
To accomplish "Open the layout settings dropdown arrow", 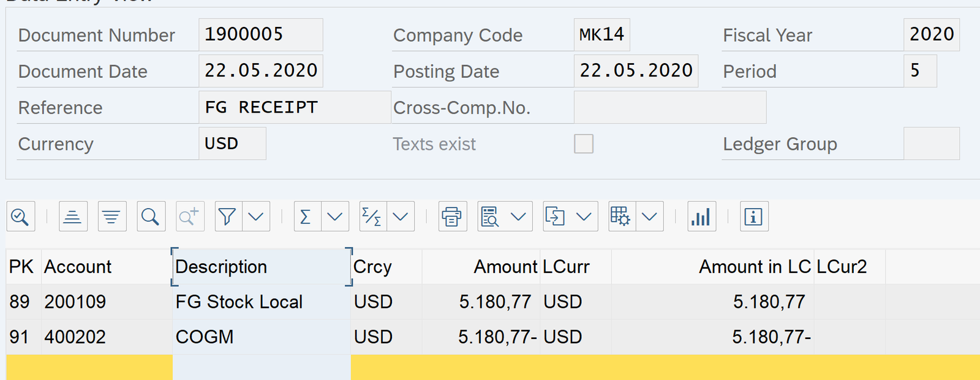I will [x=650, y=217].
